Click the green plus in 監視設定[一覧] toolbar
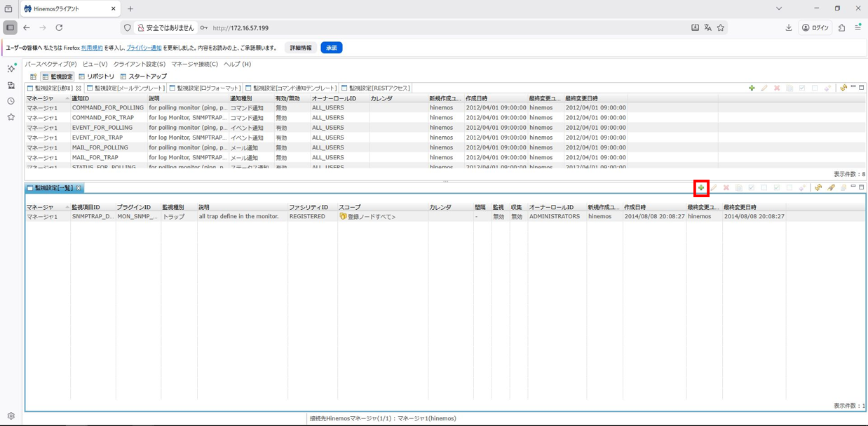The width and height of the screenshot is (868, 426). [701, 188]
